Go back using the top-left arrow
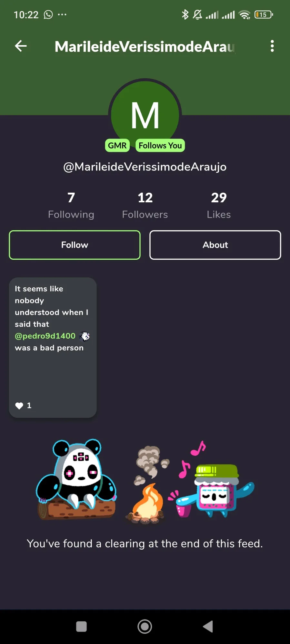 (x=21, y=46)
